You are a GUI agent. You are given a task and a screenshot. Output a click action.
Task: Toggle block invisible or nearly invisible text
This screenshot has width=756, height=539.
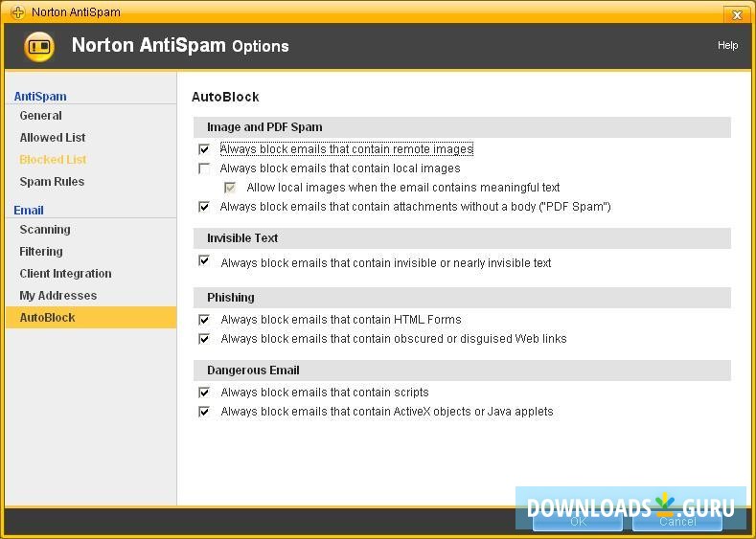pyautogui.click(x=204, y=261)
